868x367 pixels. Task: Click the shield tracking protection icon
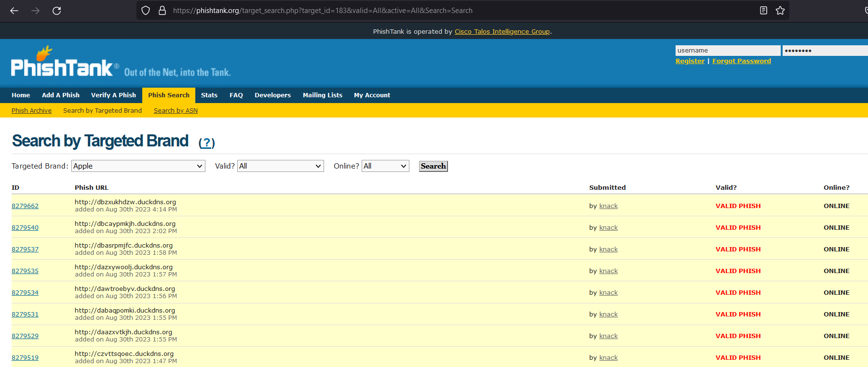coord(146,11)
